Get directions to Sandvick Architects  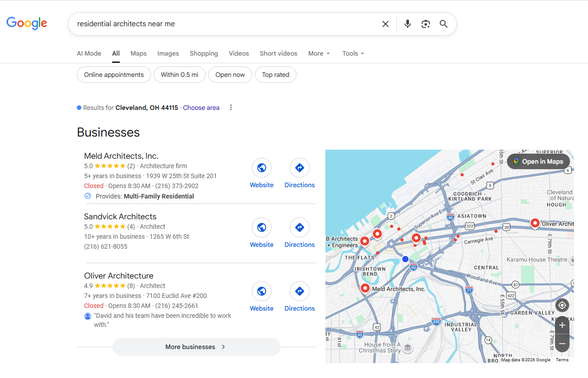[x=299, y=228]
